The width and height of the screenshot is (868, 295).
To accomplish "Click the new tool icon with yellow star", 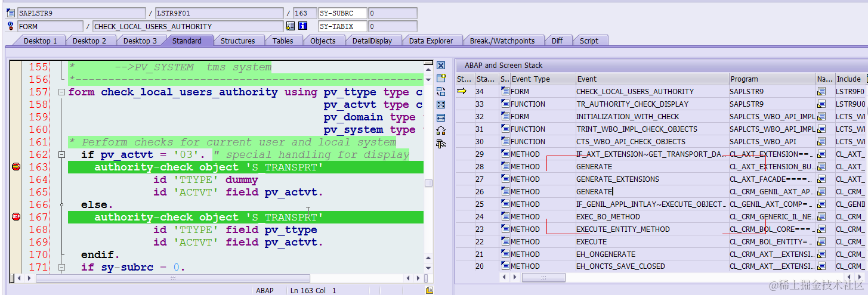I will pyautogui.click(x=441, y=79).
